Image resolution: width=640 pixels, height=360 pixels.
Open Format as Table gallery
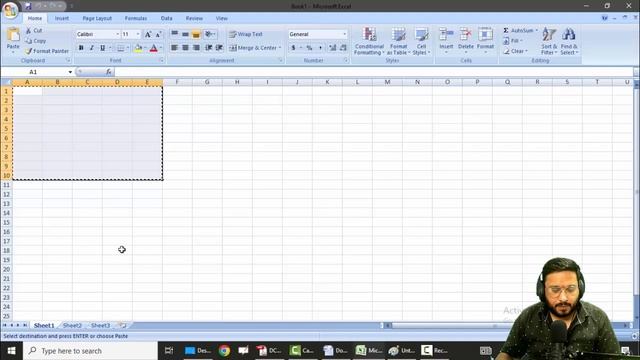pyautogui.click(x=398, y=41)
